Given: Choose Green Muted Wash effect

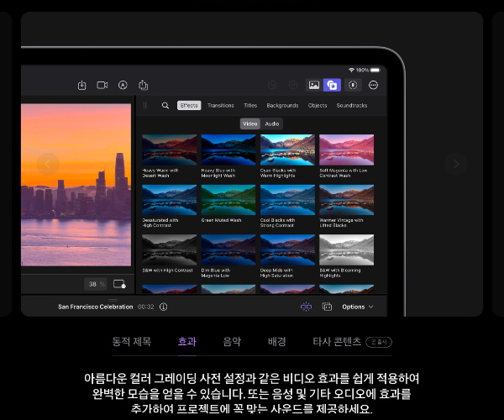Looking at the screenshot, I should (228, 204).
